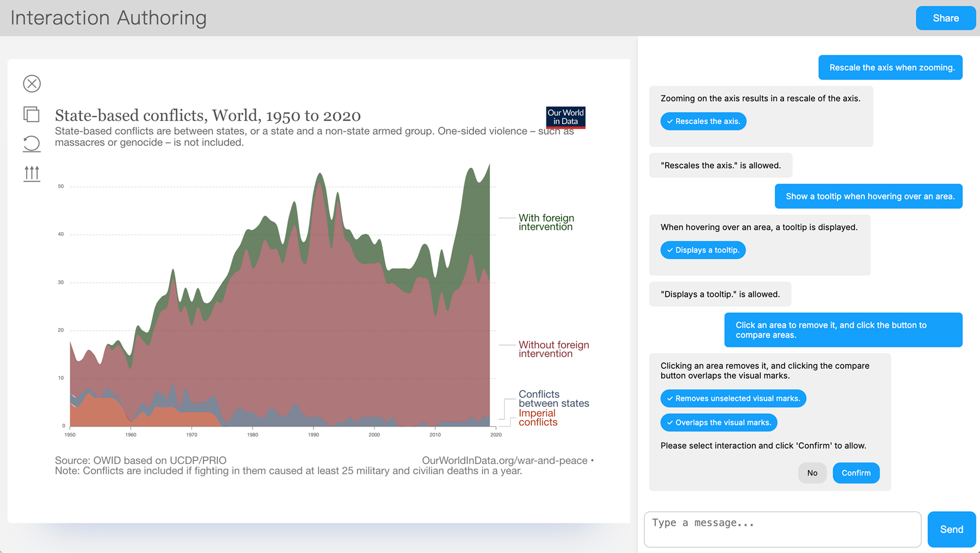Click the 'Rescale the axis when zooming.' message
980x553 pixels.
click(891, 68)
